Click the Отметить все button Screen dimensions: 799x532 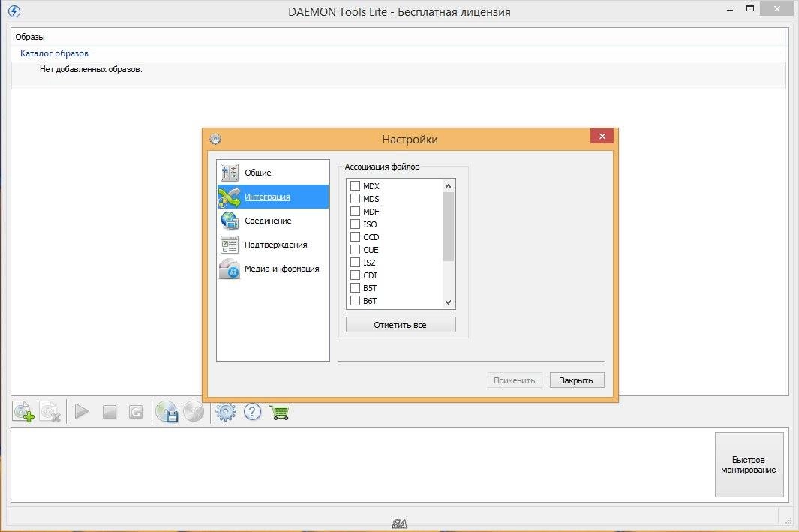[401, 325]
